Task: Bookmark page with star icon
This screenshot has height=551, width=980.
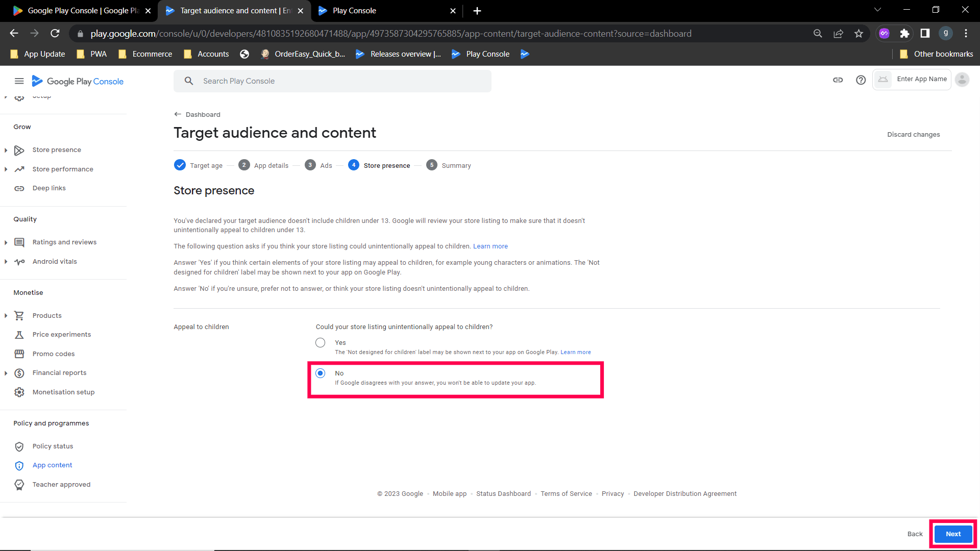Action: pos(859,34)
